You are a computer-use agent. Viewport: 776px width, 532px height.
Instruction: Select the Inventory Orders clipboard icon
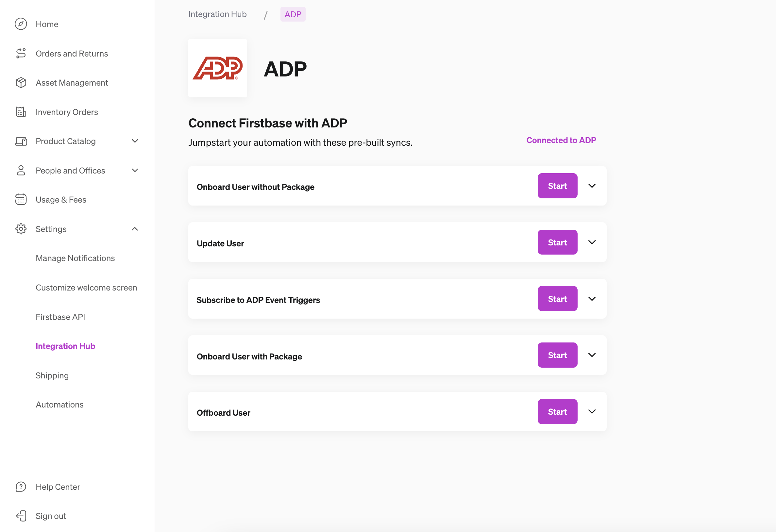click(x=21, y=112)
